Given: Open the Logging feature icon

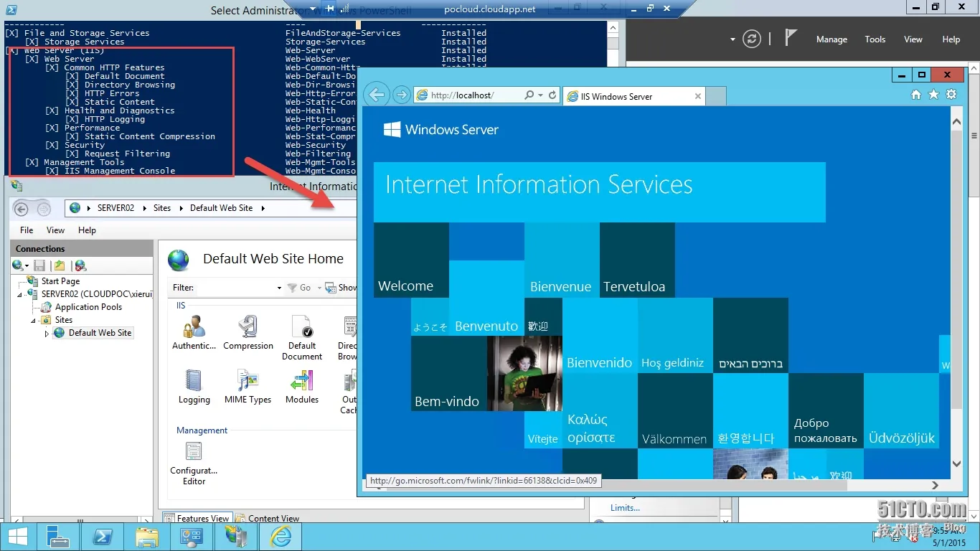Looking at the screenshot, I should 194,387.
